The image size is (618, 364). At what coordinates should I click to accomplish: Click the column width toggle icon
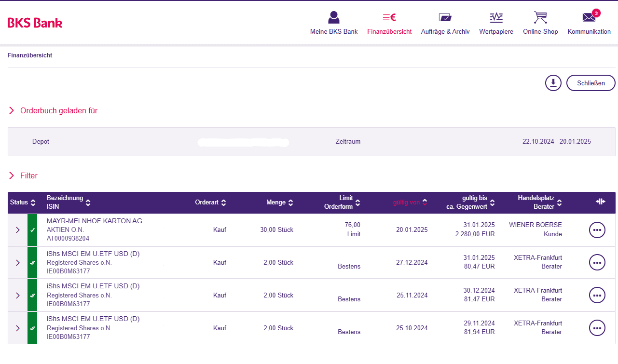[x=601, y=202]
